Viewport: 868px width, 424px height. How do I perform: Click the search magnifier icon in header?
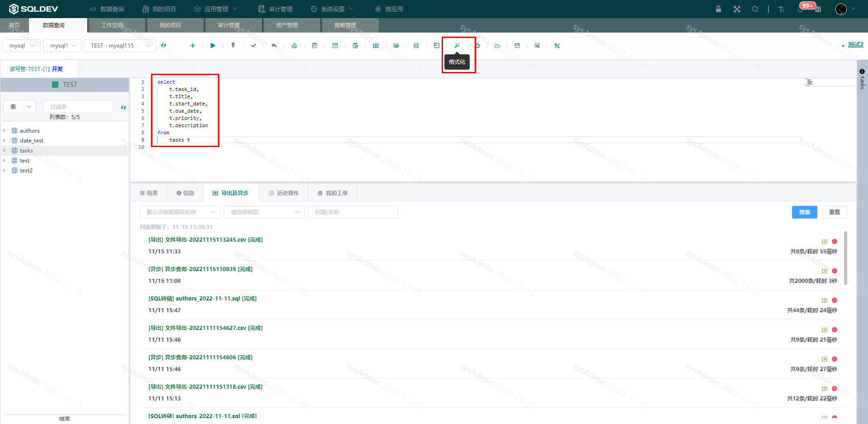755,9
